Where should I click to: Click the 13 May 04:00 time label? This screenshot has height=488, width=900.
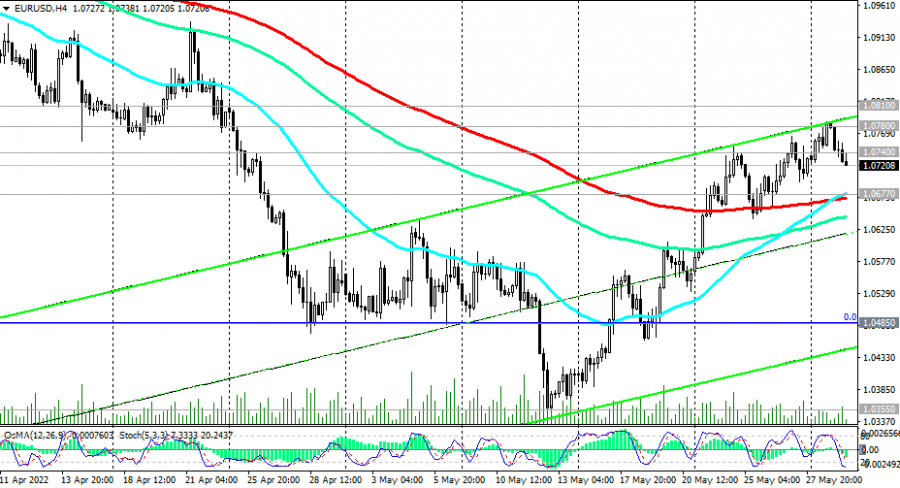pyautogui.click(x=584, y=480)
